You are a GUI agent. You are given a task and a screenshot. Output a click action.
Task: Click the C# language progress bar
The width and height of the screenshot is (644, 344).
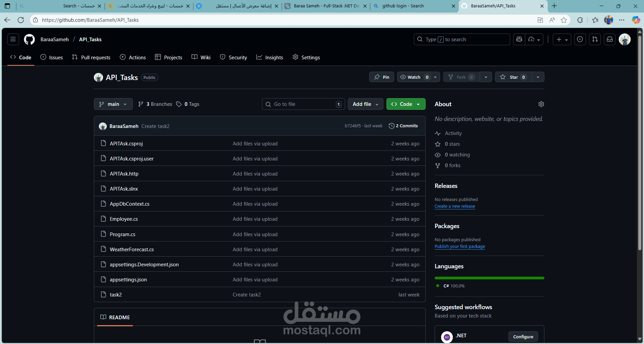[489, 278]
